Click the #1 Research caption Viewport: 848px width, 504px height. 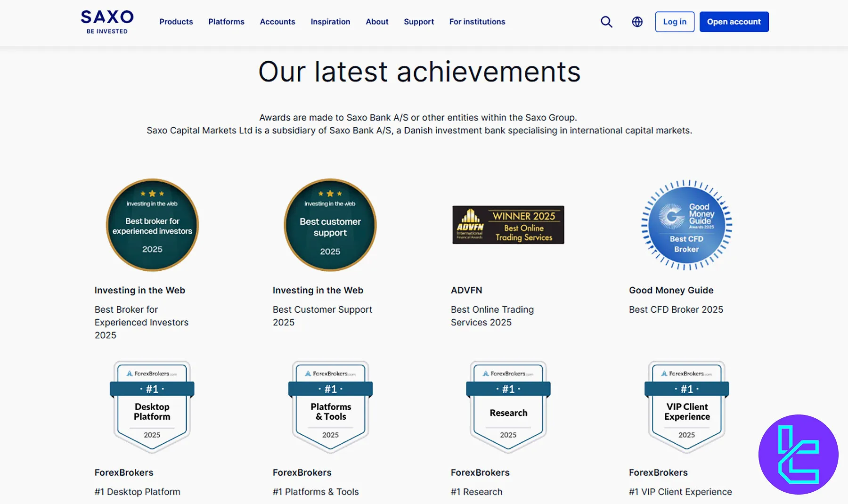477,492
